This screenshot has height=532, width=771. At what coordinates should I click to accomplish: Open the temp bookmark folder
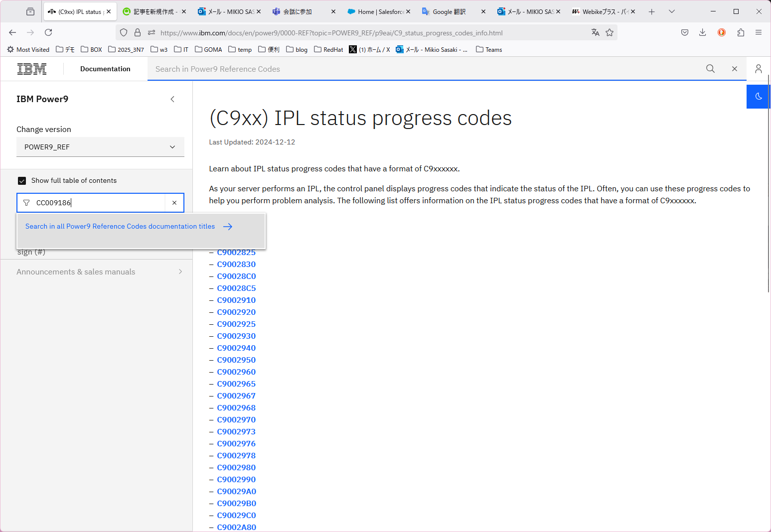[x=240, y=49]
